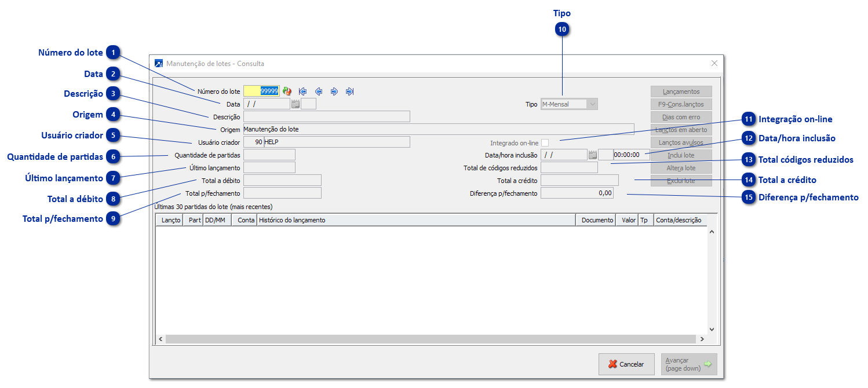
Task: Click the Total a débito field
Action: point(282,180)
